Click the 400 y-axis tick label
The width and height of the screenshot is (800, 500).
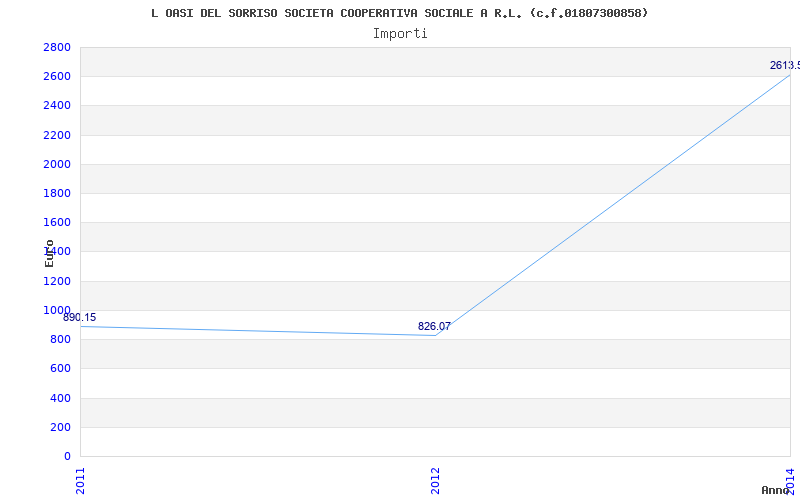pyautogui.click(x=61, y=398)
